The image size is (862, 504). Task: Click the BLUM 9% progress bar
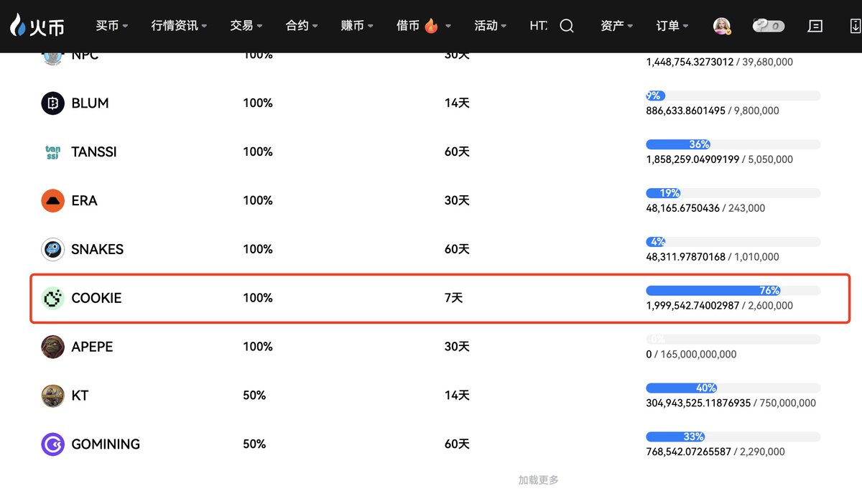point(733,95)
